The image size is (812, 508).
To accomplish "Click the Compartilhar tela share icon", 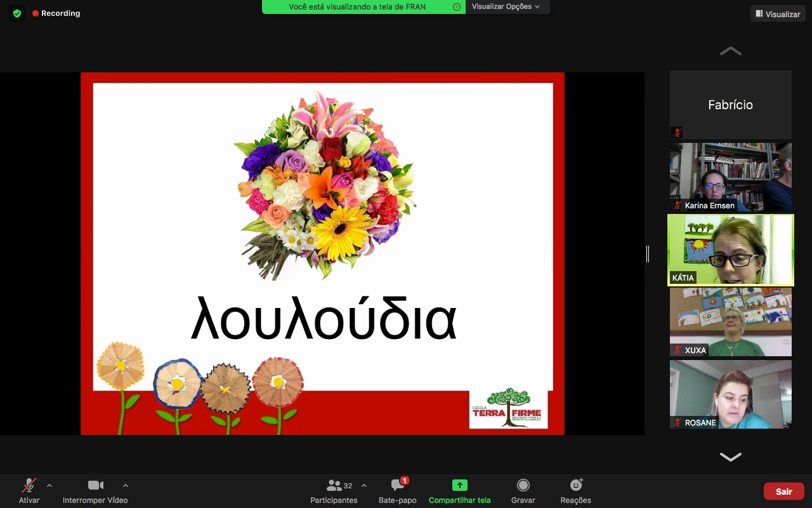I will 459,485.
